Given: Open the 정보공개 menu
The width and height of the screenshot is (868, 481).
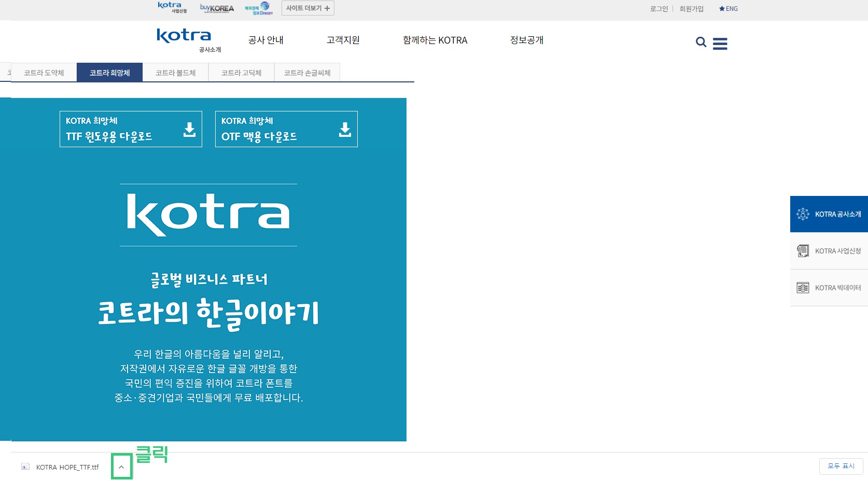Looking at the screenshot, I should click(x=527, y=40).
